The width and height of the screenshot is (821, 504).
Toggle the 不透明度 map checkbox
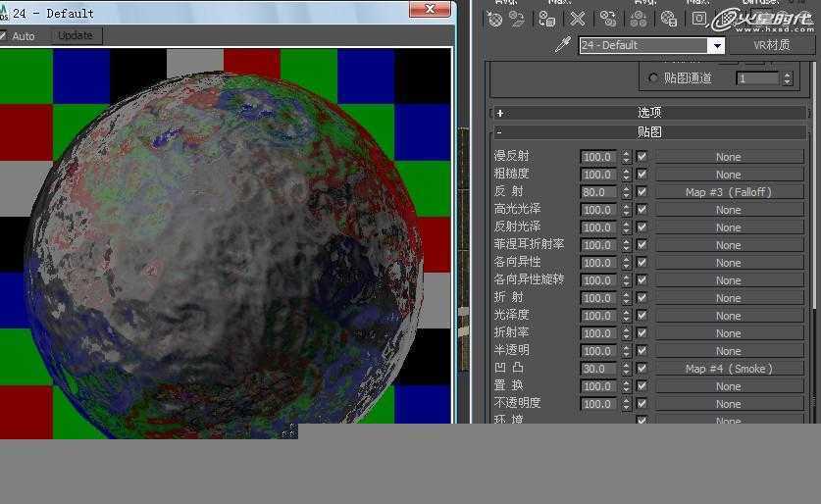pos(641,404)
